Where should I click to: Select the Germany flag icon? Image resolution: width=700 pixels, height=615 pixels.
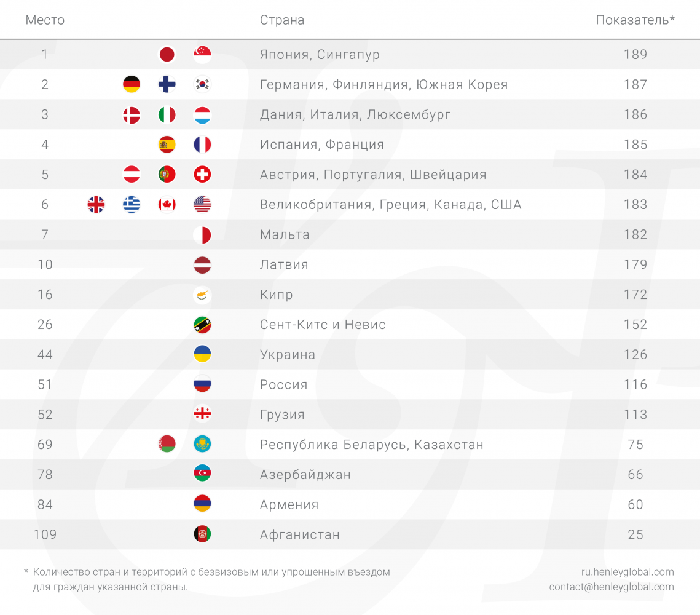[x=132, y=84]
